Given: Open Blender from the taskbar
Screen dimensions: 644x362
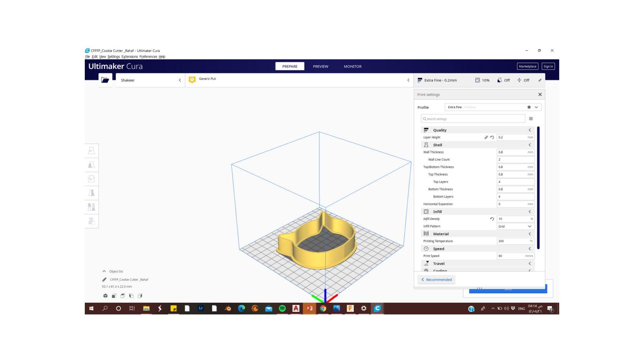Looking at the screenshot, I should (228, 308).
